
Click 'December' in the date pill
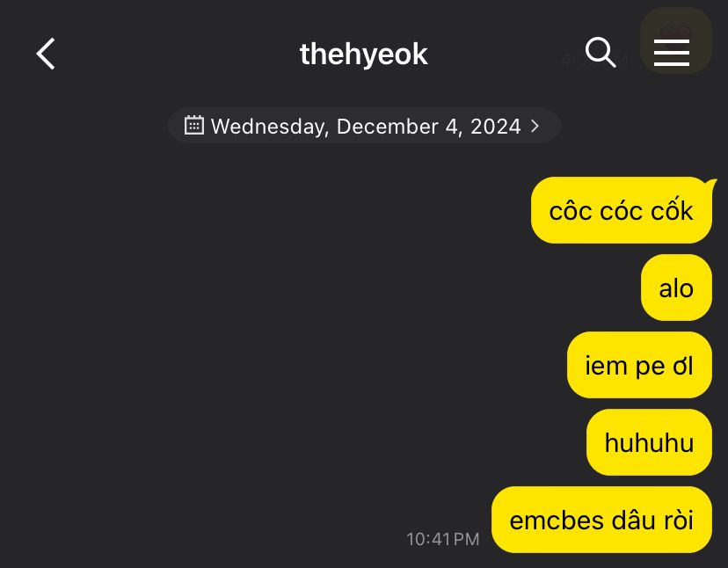click(x=387, y=127)
